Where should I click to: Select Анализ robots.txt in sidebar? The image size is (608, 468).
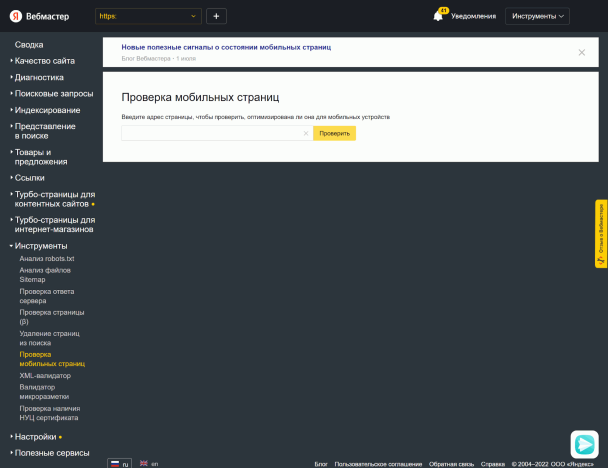coord(47,259)
